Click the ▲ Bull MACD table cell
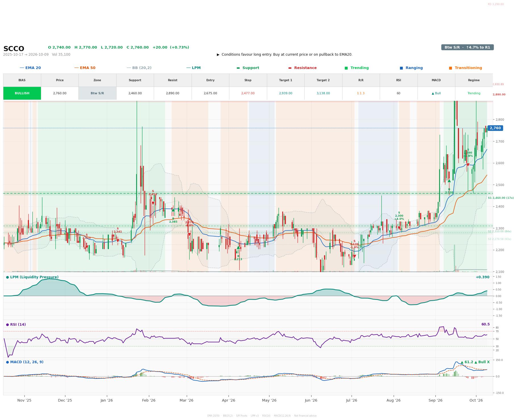The width and height of the screenshot is (517, 420). 436,93
